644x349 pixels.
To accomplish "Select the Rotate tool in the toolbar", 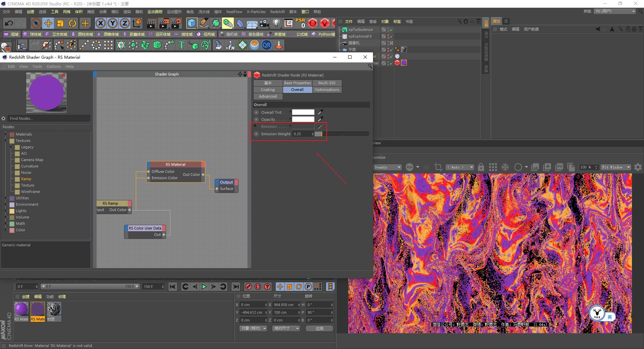I will [72, 23].
